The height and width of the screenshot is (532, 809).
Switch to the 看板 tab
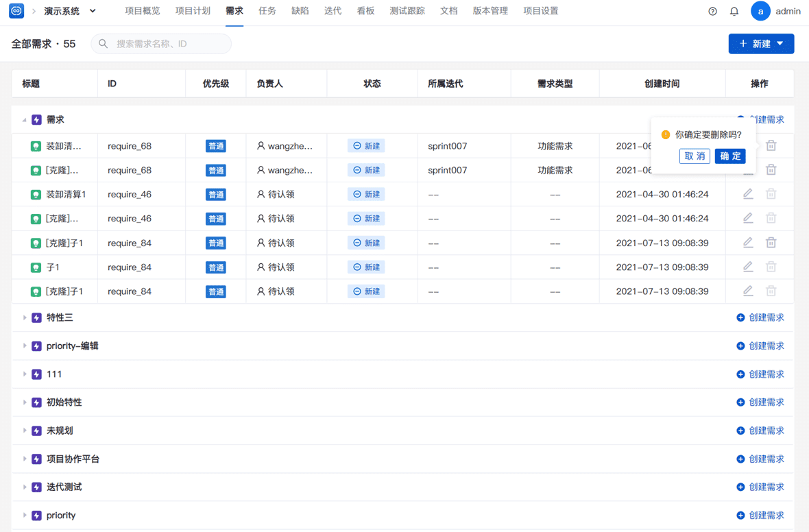pos(365,11)
